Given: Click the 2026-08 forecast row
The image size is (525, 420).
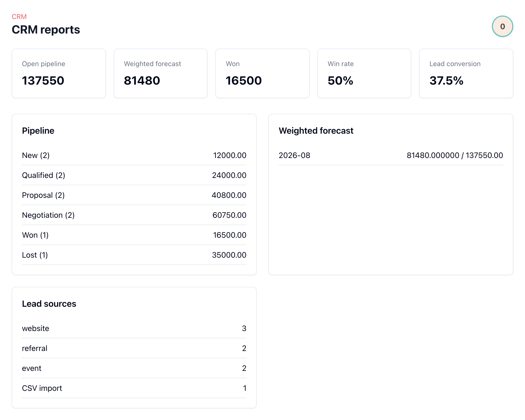Looking at the screenshot, I should click(x=391, y=155).
